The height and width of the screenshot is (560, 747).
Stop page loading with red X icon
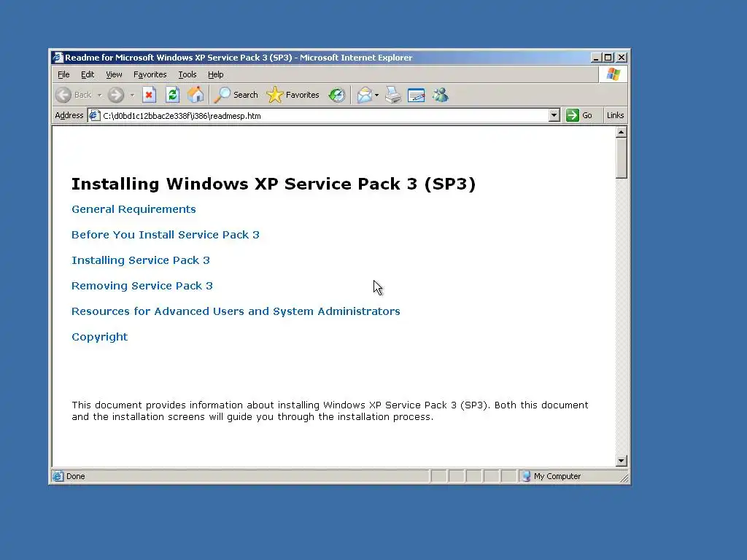(149, 96)
